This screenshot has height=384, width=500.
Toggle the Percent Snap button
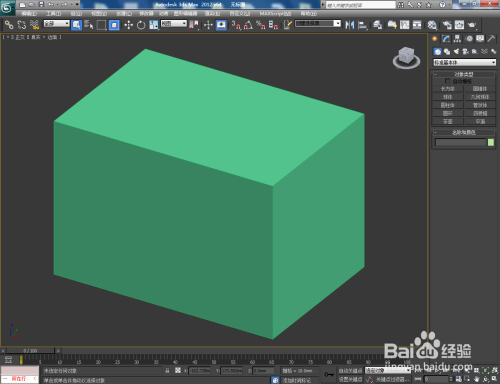coord(261,25)
